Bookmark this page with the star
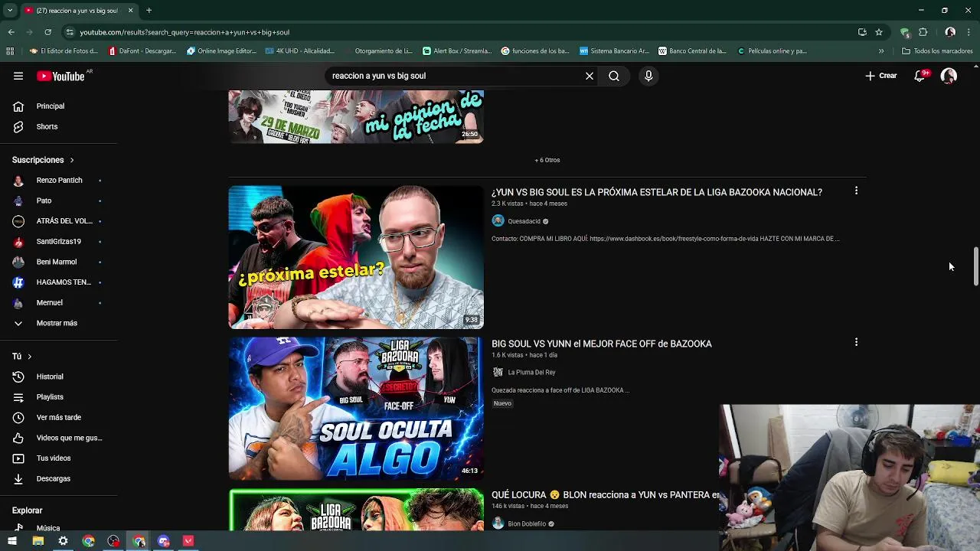980x551 pixels. tap(879, 32)
